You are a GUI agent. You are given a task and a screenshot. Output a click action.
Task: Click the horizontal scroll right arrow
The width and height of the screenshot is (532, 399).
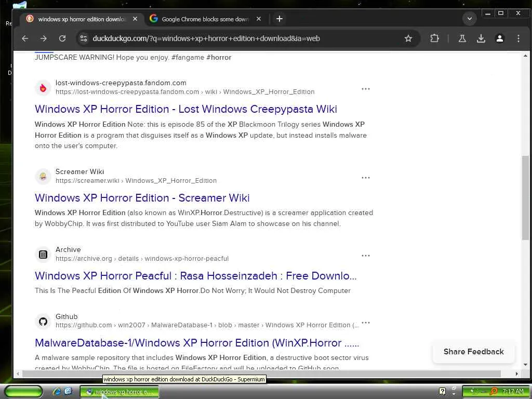coord(516,374)
